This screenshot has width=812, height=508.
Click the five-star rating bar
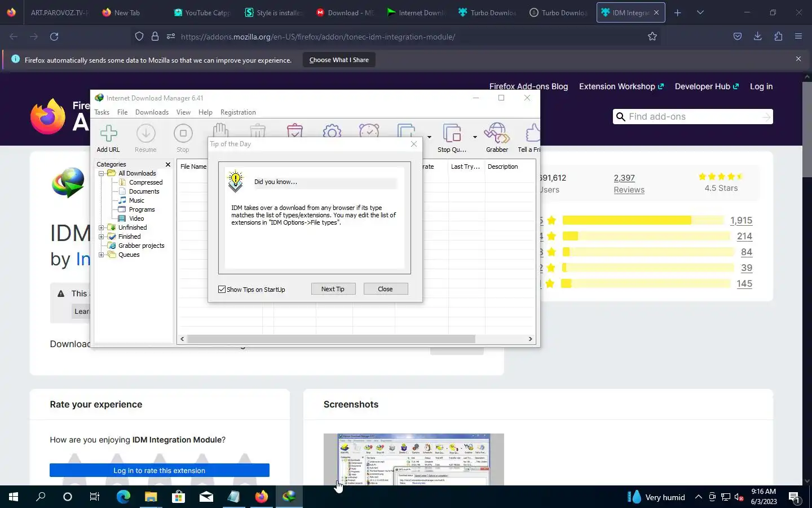(x=643, y=220)
